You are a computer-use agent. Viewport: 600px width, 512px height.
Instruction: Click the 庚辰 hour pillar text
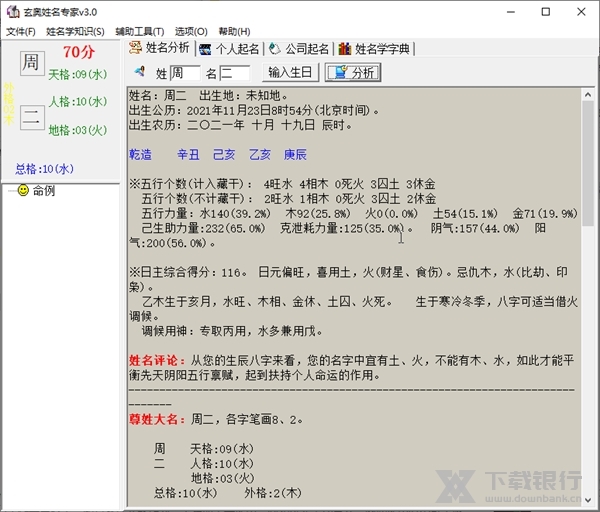click(x=295, y=155)
